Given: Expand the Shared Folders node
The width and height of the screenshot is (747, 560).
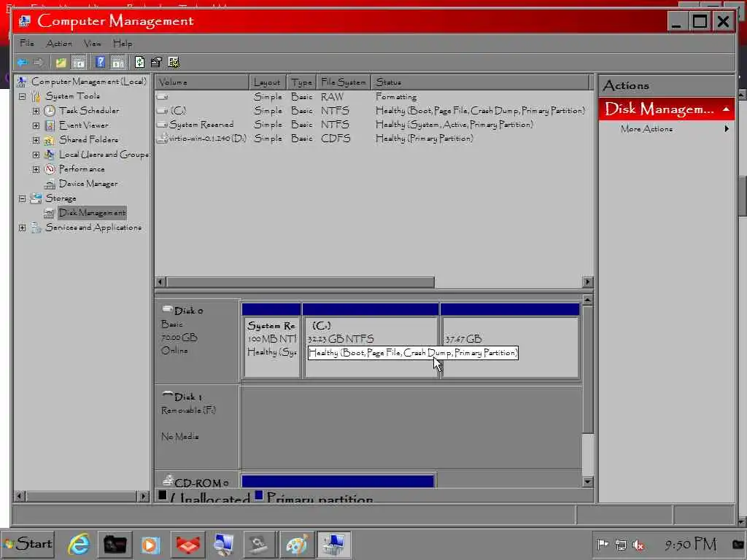Looking at the screenshot, I should 36,141.
